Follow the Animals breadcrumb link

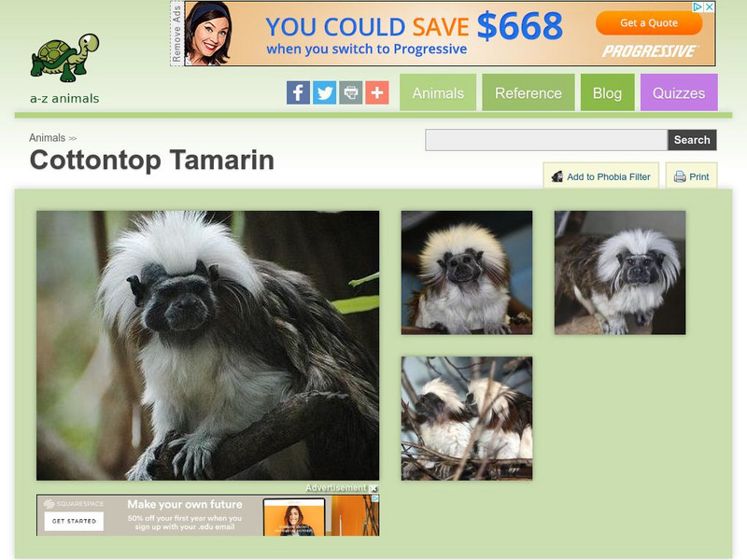48,137
